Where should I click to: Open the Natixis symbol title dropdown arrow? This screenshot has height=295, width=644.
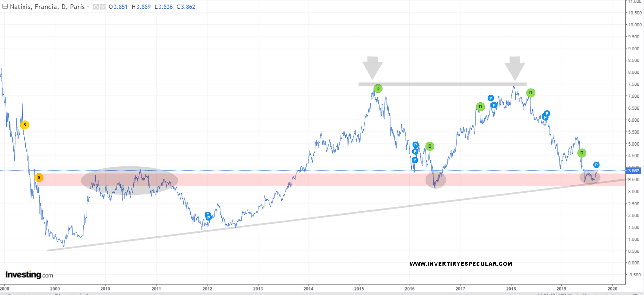(x=88, y=7)
